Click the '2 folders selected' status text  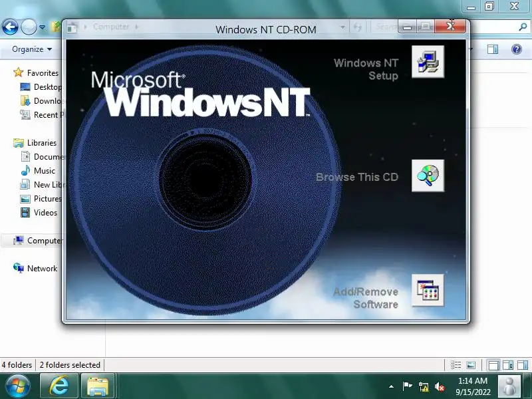[x=70, y=365]
